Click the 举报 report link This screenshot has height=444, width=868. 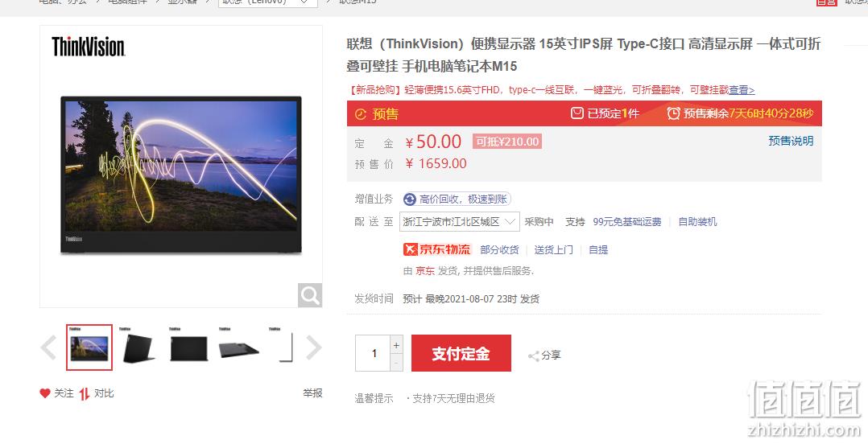tap(312, 393)
